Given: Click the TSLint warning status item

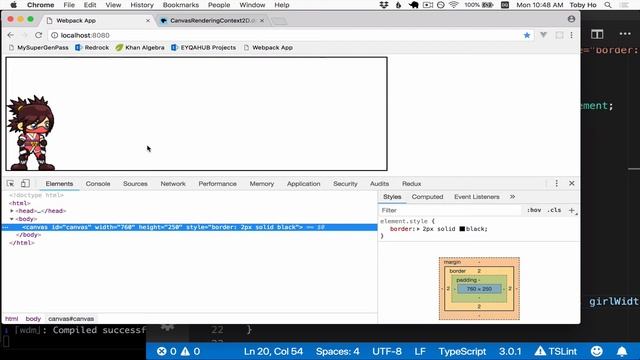Looking at the screenshot, I should [556, 351].
